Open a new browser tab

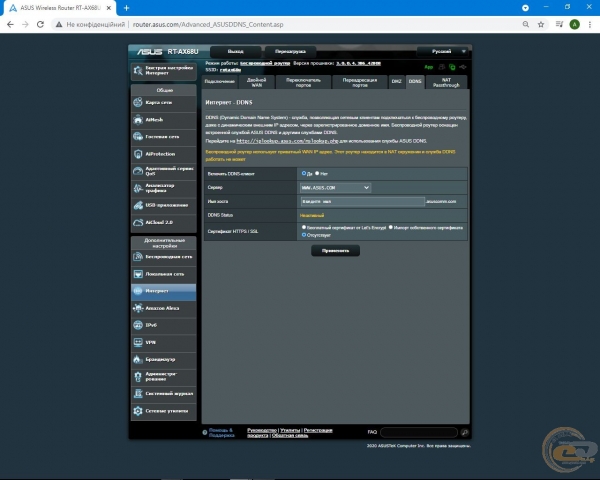pyautogui.click(x=127, y=8)
